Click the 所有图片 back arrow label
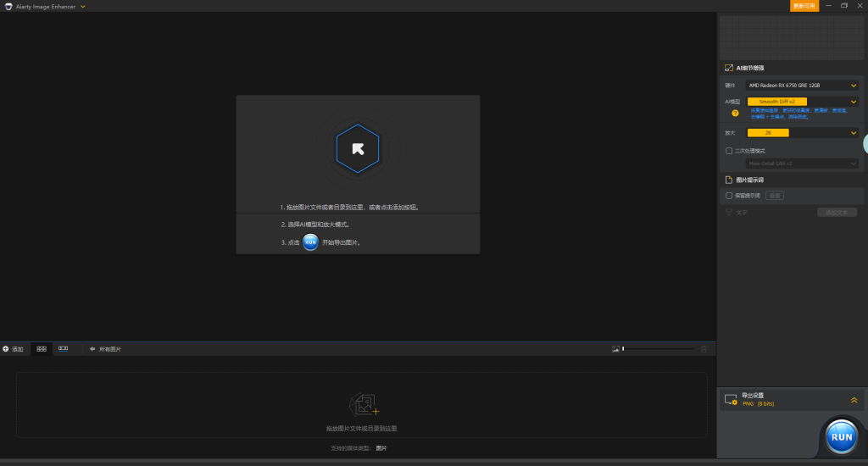The height and width of the screenshot is (466, 868). click(x=105, y=349)
